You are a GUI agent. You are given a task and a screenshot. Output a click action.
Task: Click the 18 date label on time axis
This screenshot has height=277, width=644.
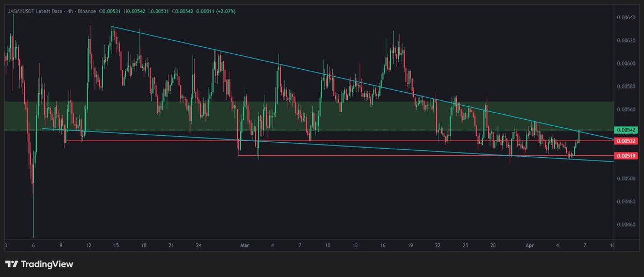pyautogui.click(x=143, y=245)
